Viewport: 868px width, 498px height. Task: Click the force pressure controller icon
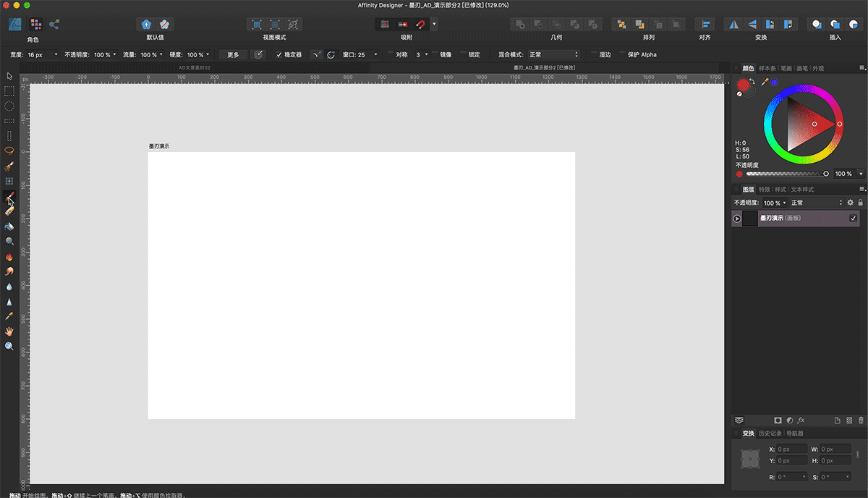coord(258,54)
